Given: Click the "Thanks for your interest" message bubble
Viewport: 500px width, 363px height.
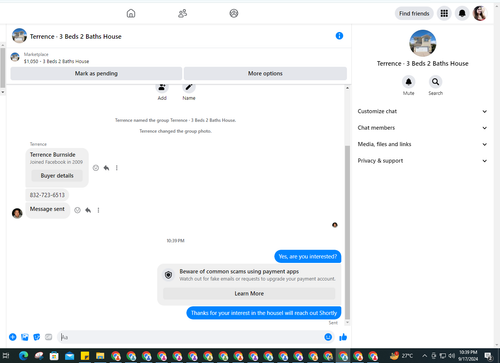Looking at the screenshot, I should tap(264, 313).
